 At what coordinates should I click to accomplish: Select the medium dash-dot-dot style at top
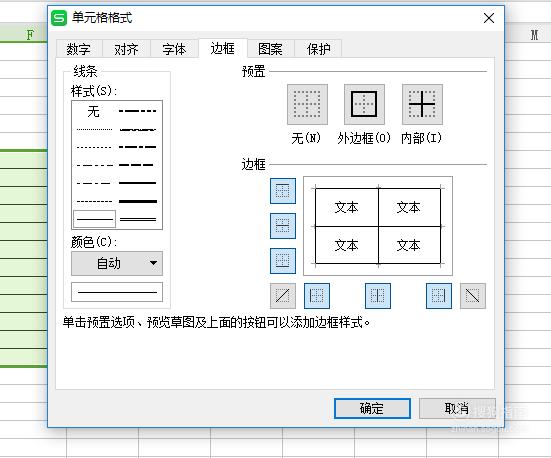pos(137,111)
